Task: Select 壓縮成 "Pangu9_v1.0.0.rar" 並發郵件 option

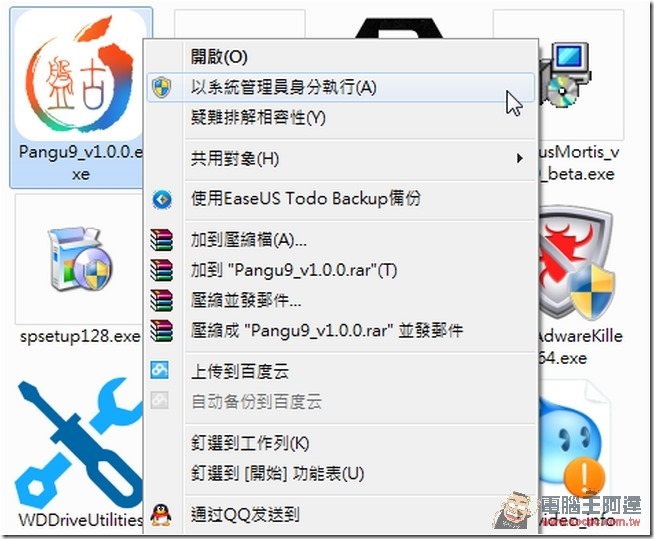Action: coord(326,330)
